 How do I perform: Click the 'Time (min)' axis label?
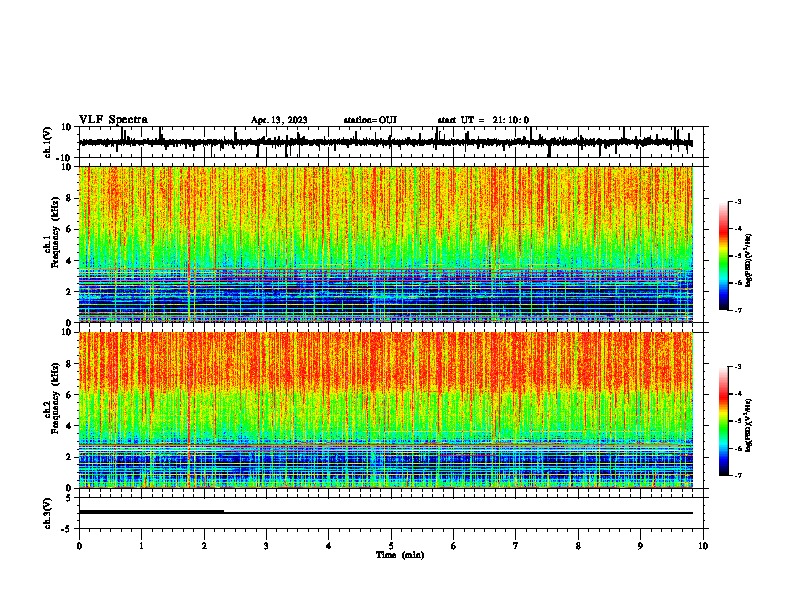pyautogui.click(x=400, y=555)
